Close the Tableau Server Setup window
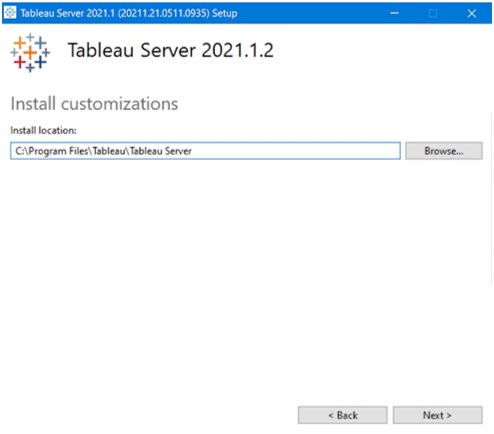 [x=472, y=13]
